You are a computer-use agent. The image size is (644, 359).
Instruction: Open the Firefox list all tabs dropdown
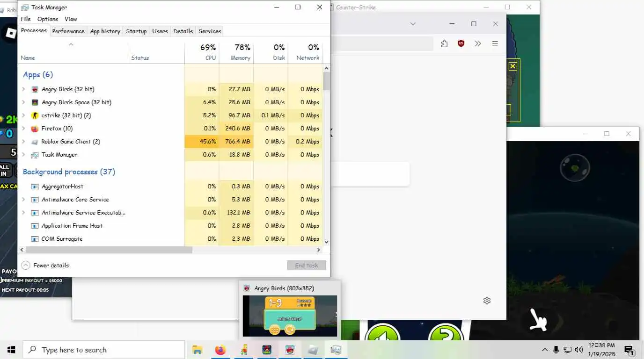pos(413,24)
